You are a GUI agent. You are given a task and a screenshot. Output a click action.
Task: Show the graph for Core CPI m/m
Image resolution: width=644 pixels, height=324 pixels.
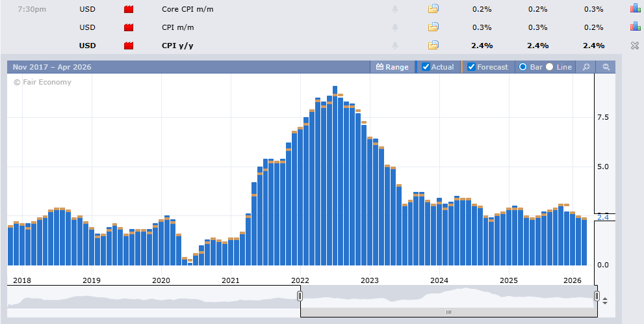(x=635, y=9)
